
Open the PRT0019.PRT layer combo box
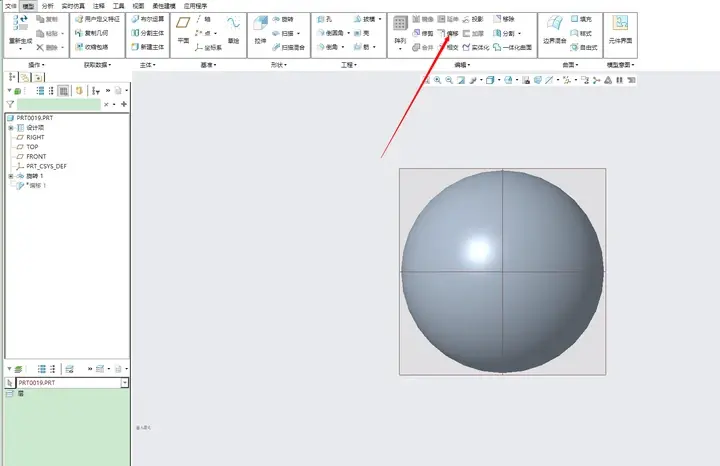pos(72,382)
